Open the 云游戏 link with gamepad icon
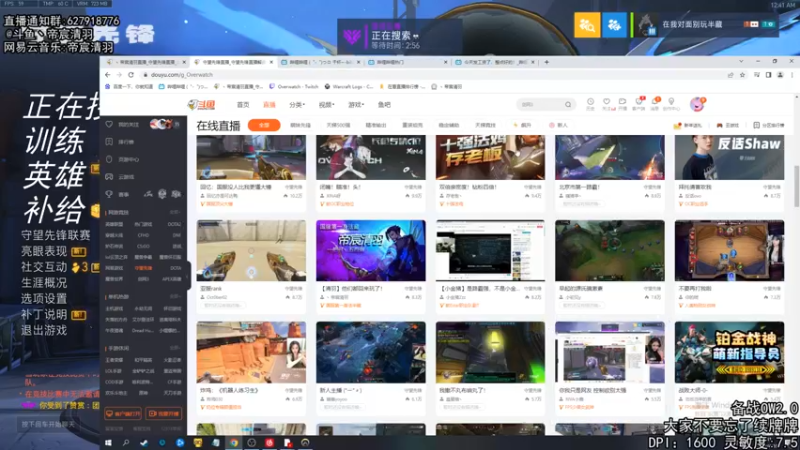 click(x=728, y=125)
